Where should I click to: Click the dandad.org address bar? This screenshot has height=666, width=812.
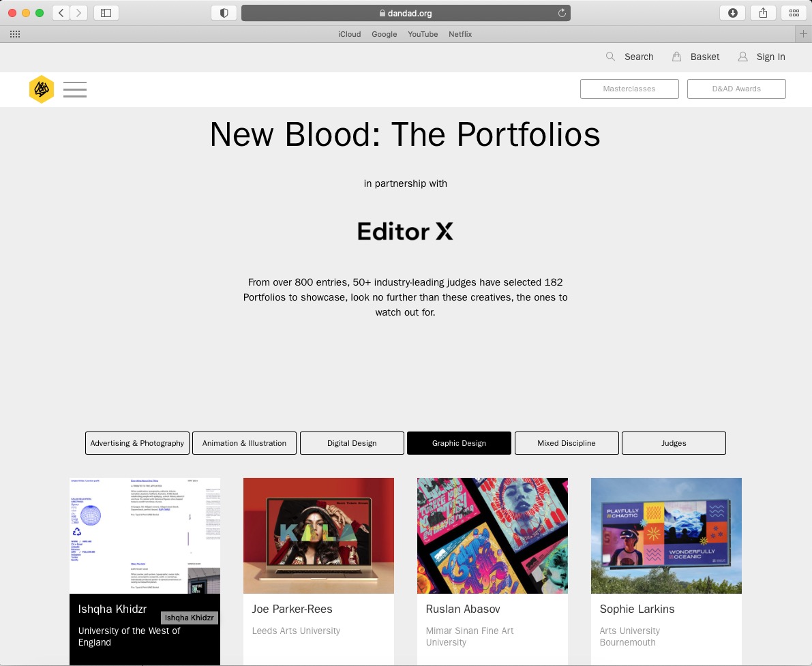(x=406, y=13)
